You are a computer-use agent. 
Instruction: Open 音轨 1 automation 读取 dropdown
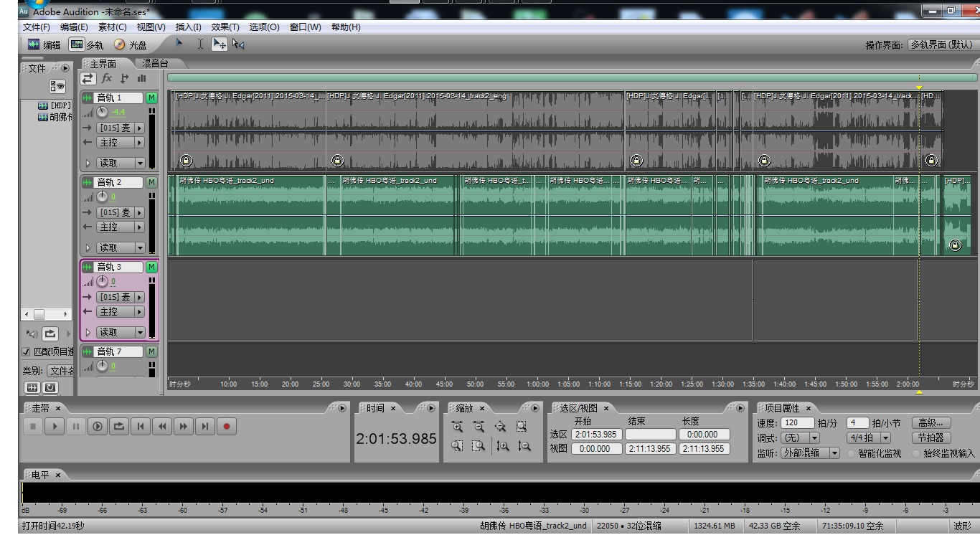click(121, 164)
